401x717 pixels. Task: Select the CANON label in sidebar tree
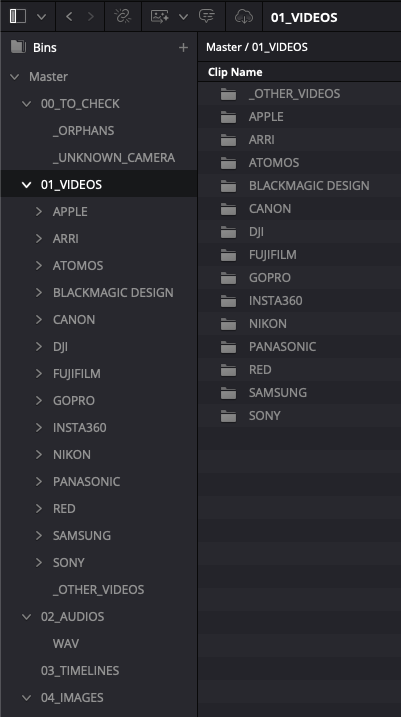click(74, 320)
